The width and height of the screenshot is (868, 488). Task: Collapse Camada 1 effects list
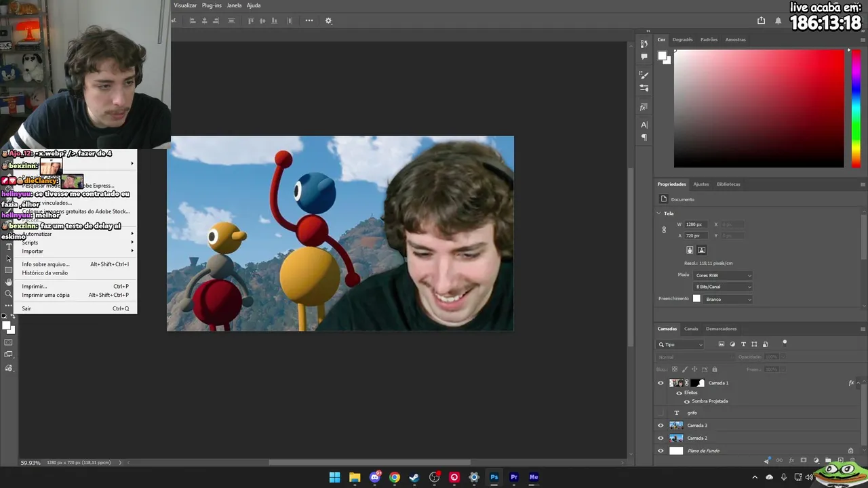coord(860,383)
